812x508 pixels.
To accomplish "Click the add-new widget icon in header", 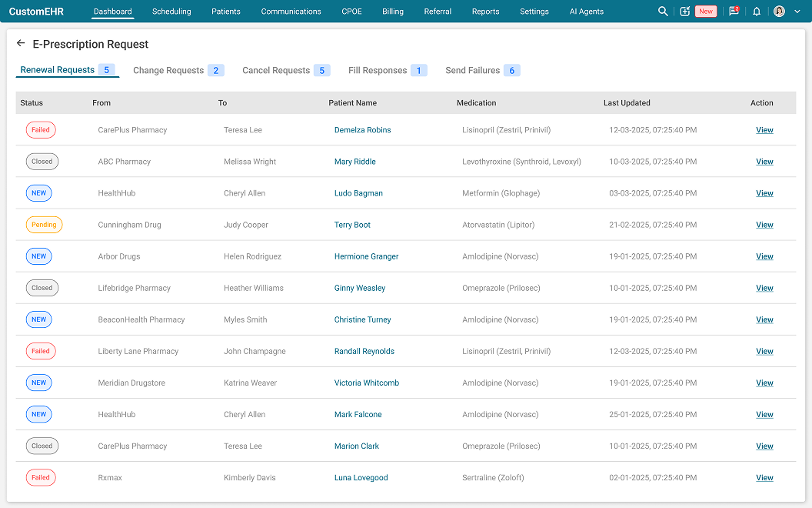I will (x=685, y=12).
